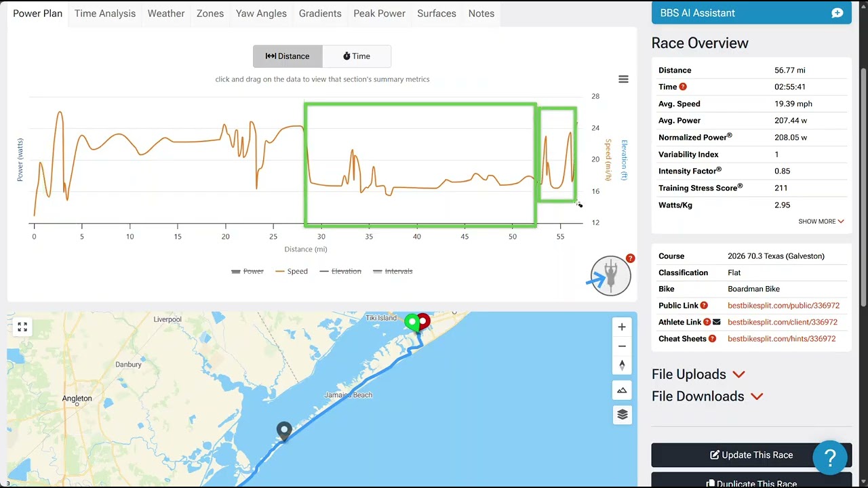This screenshot has width=868, height=488.
Task: Click the green start marker on map
Action: coord(412,323)
